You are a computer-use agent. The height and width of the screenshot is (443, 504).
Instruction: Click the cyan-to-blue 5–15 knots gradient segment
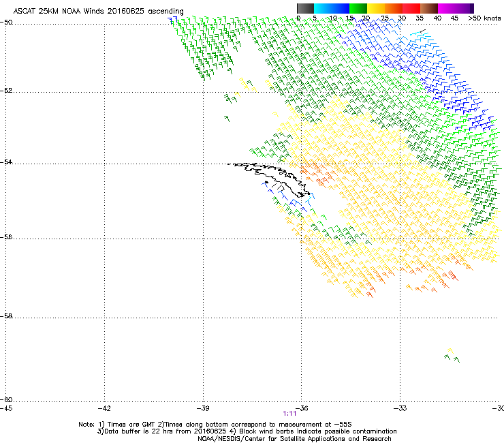(332, 8)
